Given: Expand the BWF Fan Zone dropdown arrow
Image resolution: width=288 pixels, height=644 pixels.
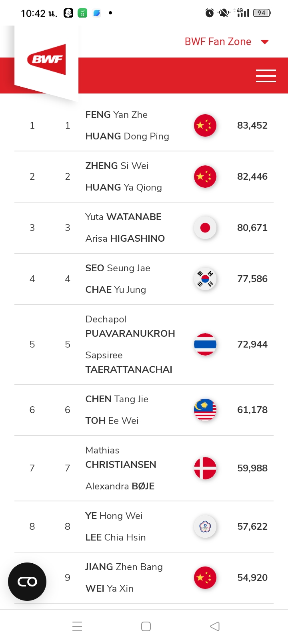Looking at the screenshot, I should (x=265, y=42).
